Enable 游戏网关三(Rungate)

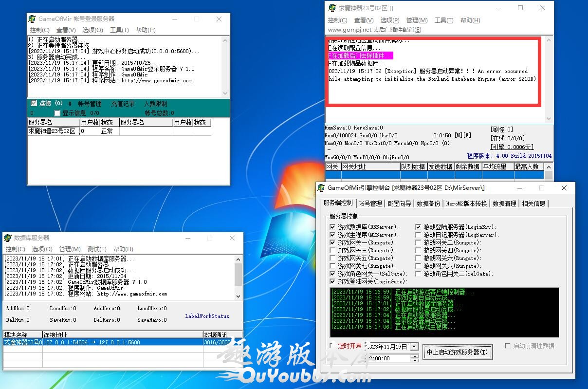point(333,250)
